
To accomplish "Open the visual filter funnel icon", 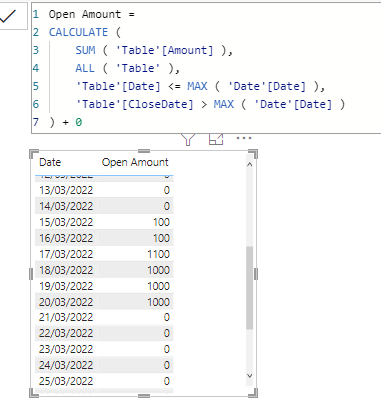I will click(188, 139).
